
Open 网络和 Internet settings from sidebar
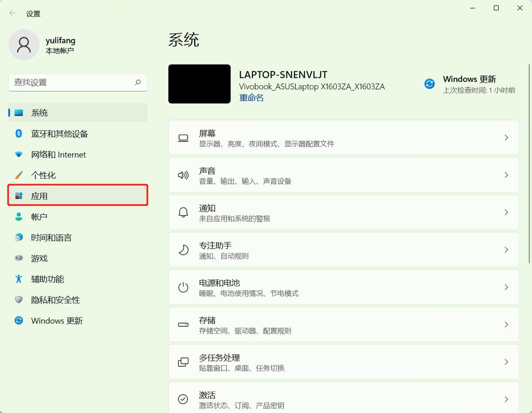tap(58, 154)
